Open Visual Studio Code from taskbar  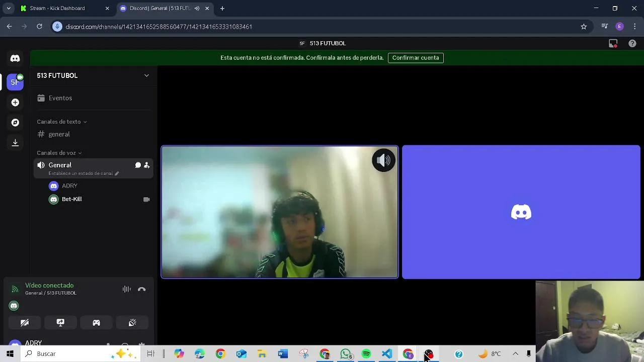[387, 354]
